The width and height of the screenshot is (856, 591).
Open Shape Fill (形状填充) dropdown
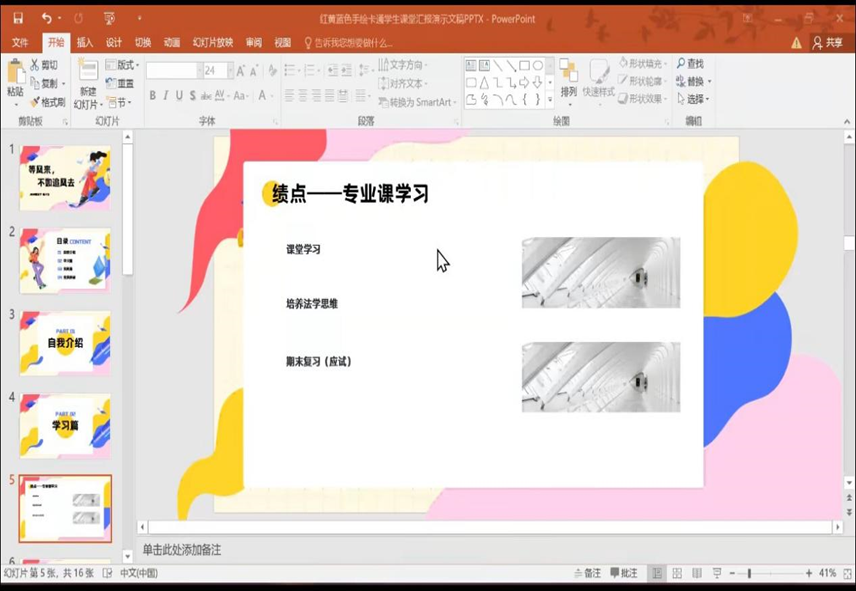(642, 64)
